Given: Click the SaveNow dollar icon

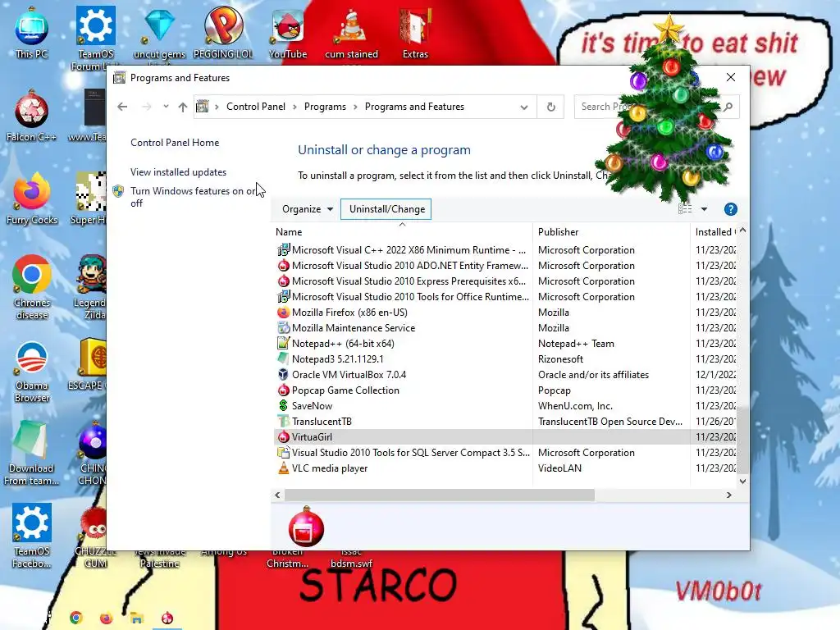Looking at the screenshot, I should [x=283, y=405].
